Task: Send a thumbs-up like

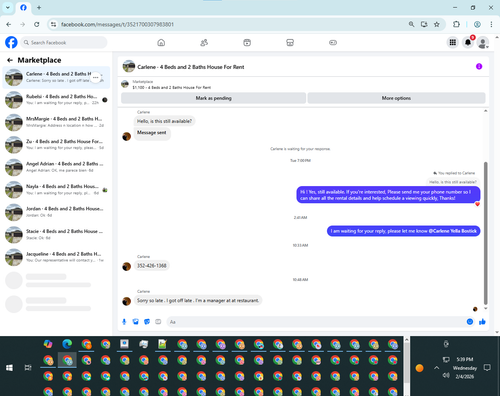Action: click(x=482, y=322)
